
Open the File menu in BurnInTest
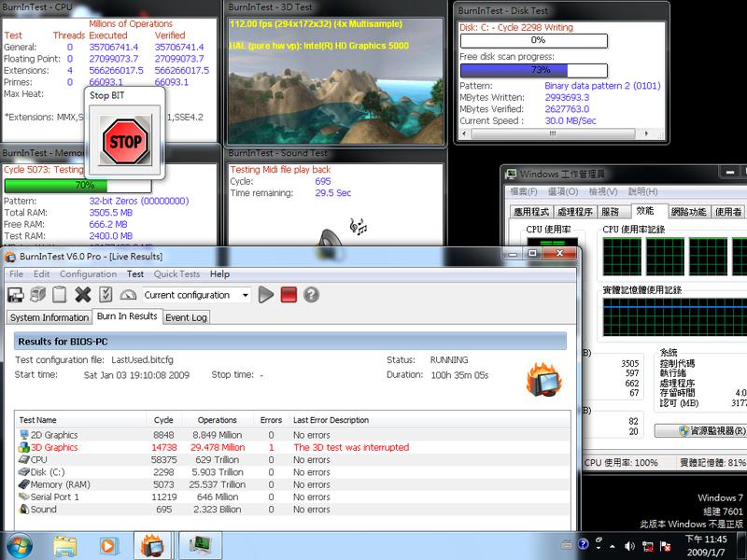(16, 273)
